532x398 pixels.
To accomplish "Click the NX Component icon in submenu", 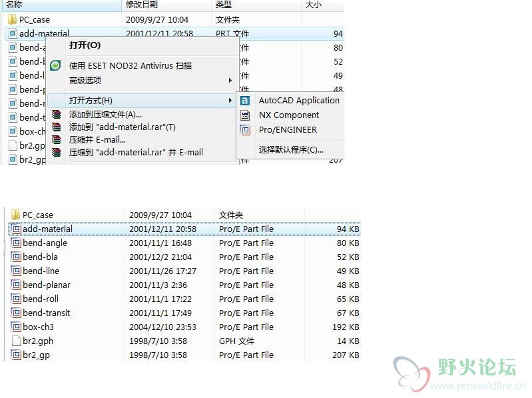I will (245, 115).
